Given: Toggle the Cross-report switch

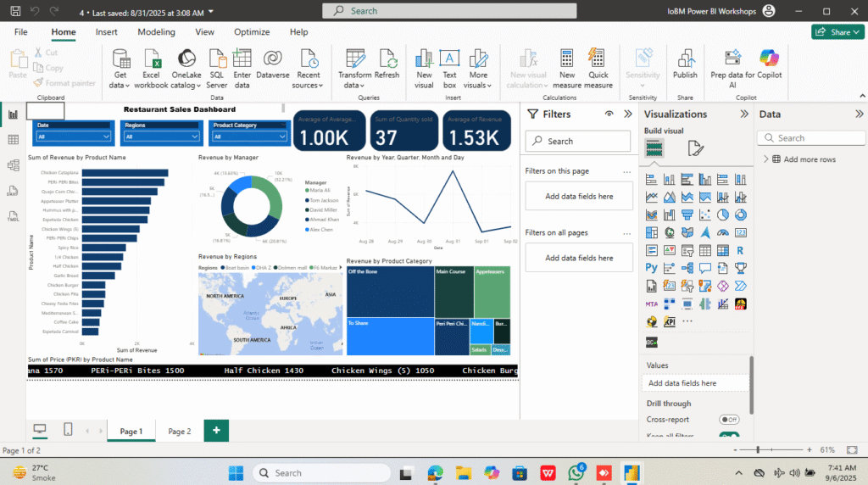Looking at the screenshot, I should 728,420.
